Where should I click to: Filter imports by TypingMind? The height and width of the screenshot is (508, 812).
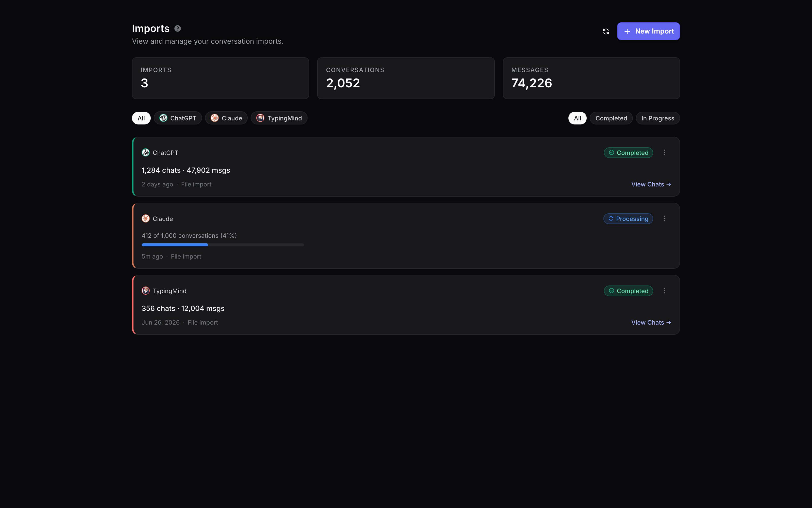click(279, 118)
